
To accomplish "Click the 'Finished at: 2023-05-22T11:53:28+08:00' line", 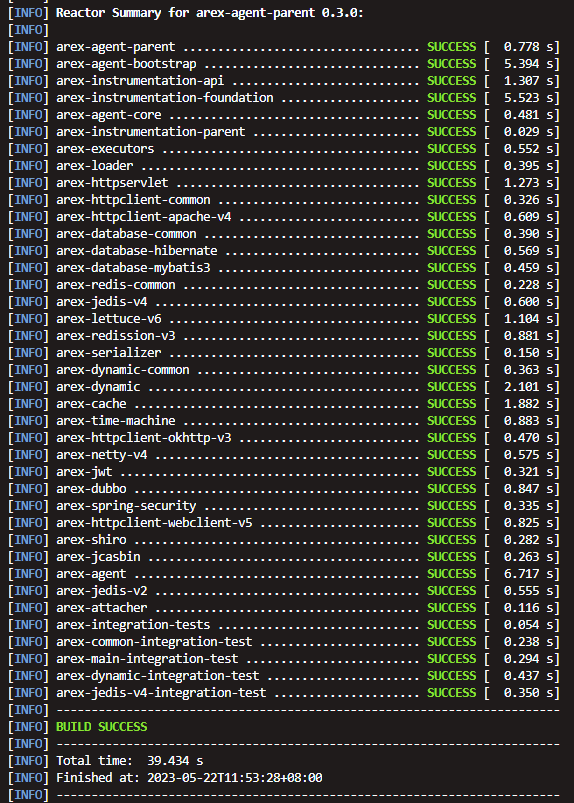I will (189, 777).
